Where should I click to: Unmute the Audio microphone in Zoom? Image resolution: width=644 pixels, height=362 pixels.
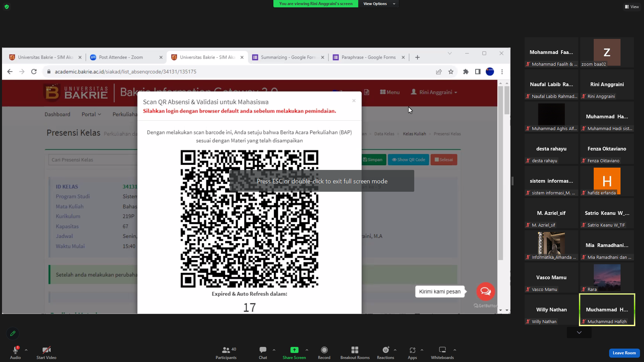pos(15,352)
